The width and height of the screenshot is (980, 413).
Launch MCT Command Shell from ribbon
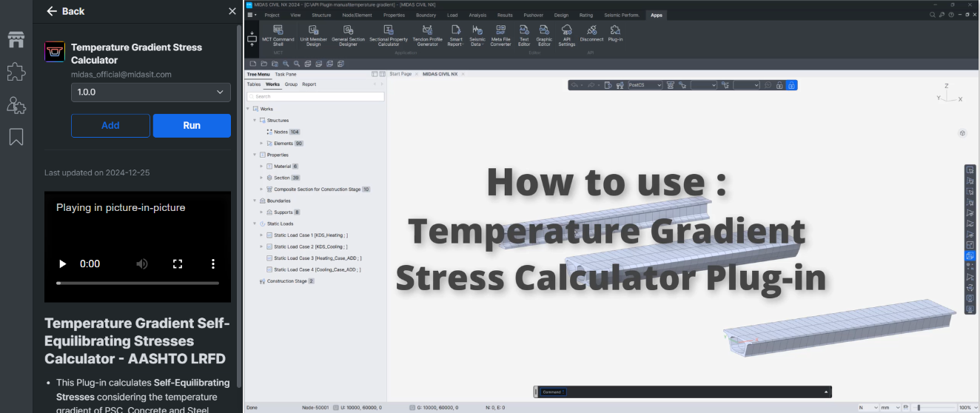click(x=278, y=35)
